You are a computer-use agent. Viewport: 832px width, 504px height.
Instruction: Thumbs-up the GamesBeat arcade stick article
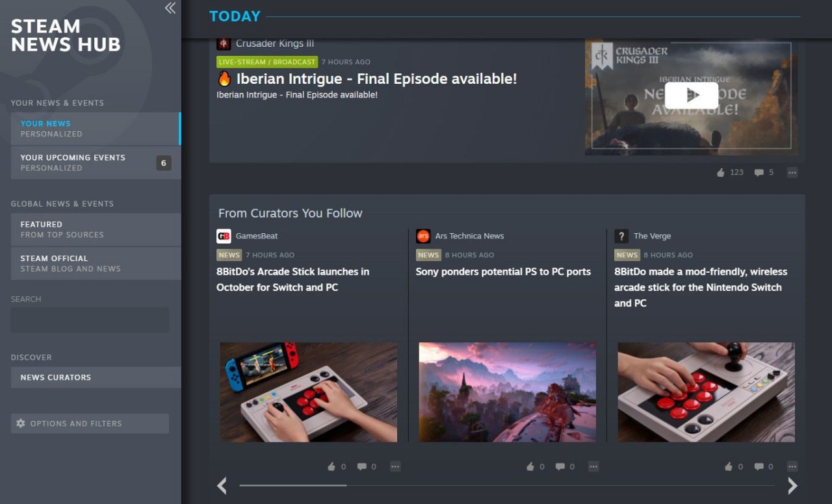tap(331, 466)
